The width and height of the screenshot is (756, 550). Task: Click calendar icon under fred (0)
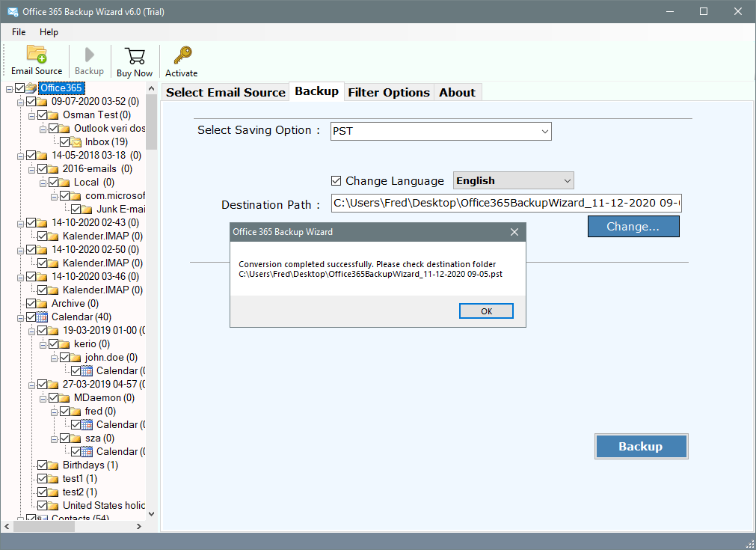click(87, 425)
